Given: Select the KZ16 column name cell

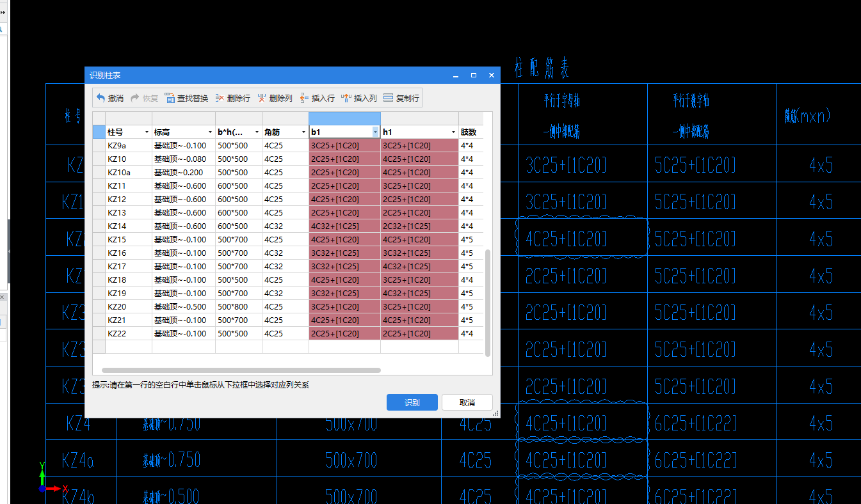Looking at the screenshot, I should [x=129, y=253].
